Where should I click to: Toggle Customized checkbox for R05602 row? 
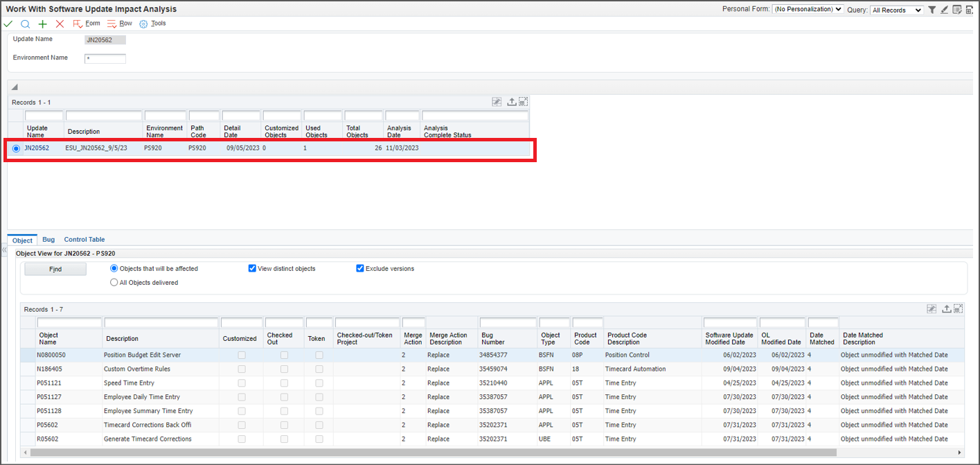242,439
